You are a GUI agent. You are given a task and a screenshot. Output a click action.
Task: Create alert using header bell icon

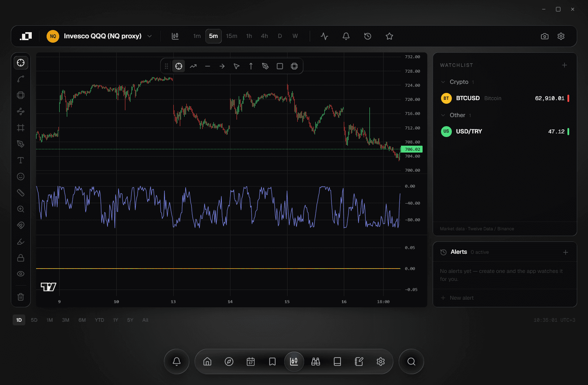pyautogui.click(x=346, y=36)
